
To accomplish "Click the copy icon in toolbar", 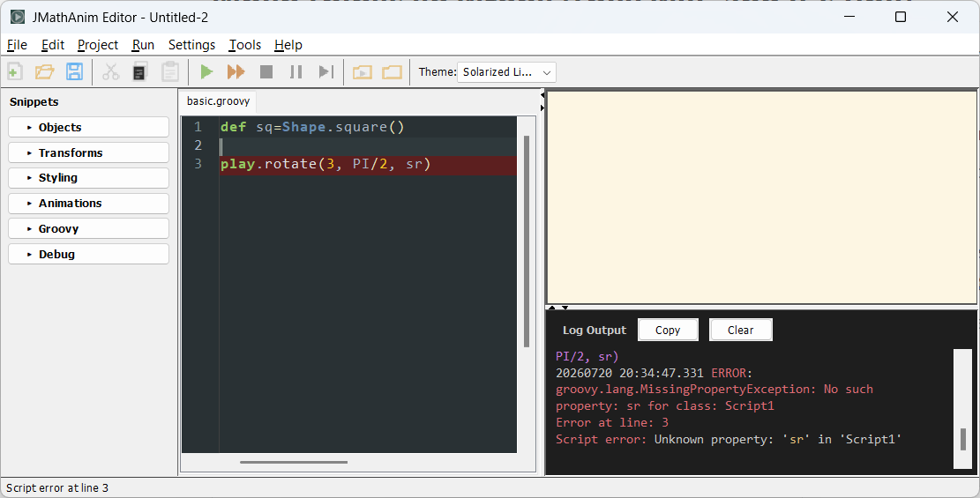I will coord(140,72).
